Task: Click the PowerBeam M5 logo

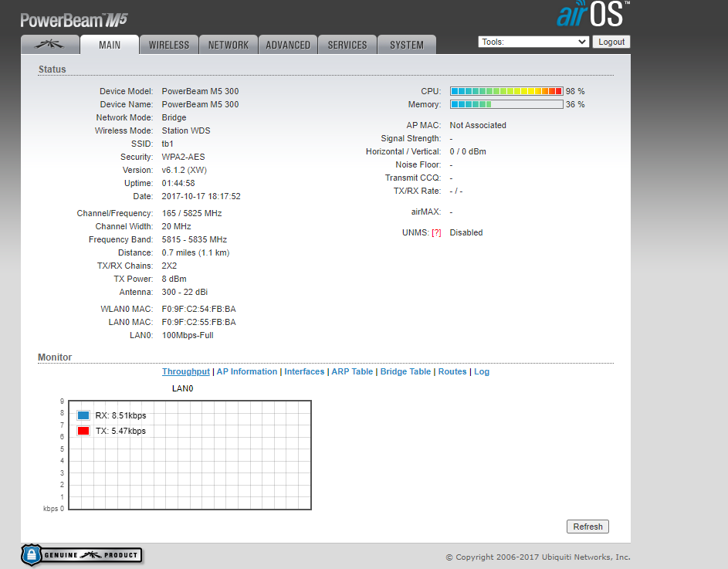Action: pyautogui.click(x=74, y=20)
